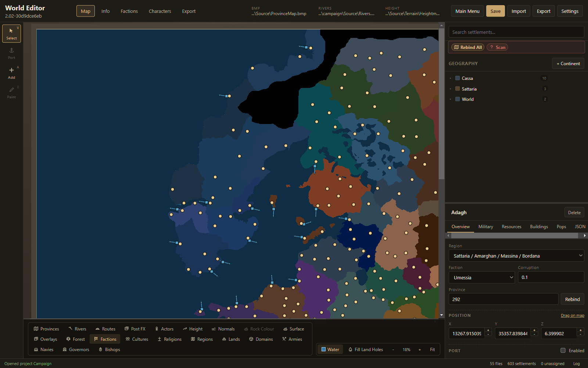Show the Armies layer
Screen dimensions: 588x368
(x=292, y=339)
